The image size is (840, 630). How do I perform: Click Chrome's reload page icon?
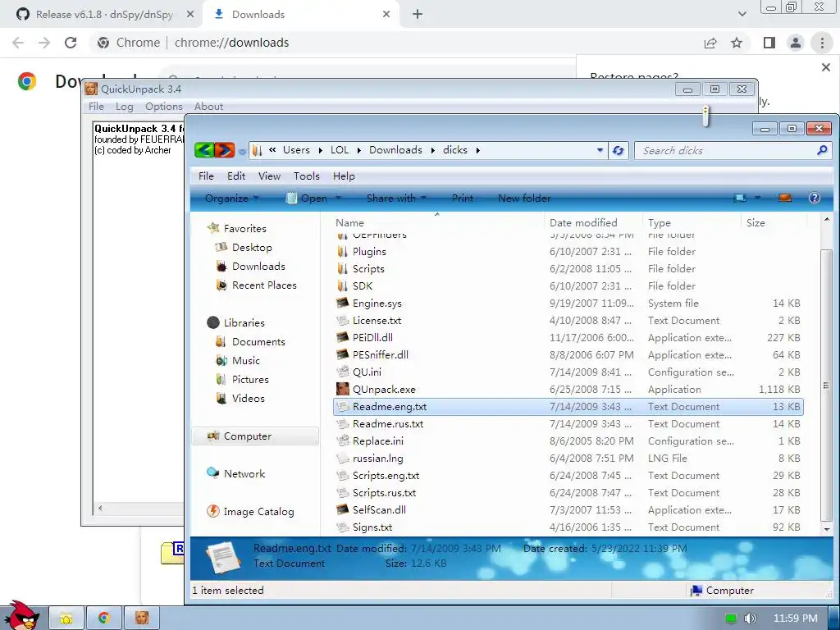point(71,43)
